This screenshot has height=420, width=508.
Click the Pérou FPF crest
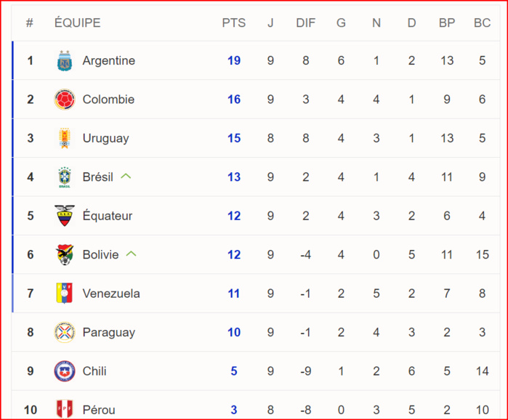pos(65,409)
